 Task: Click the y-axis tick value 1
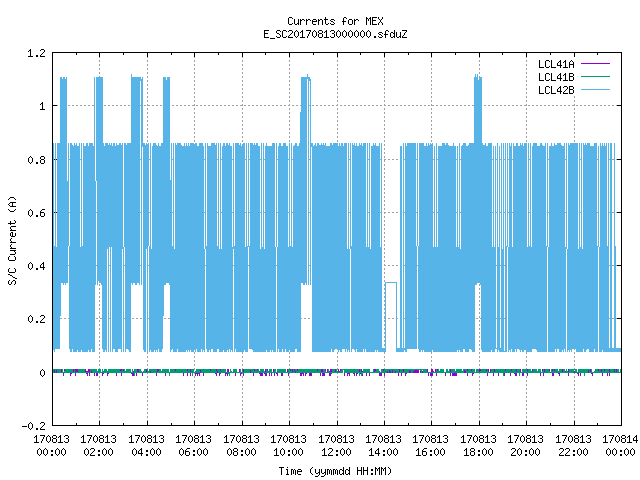click(x=42, y=107)
